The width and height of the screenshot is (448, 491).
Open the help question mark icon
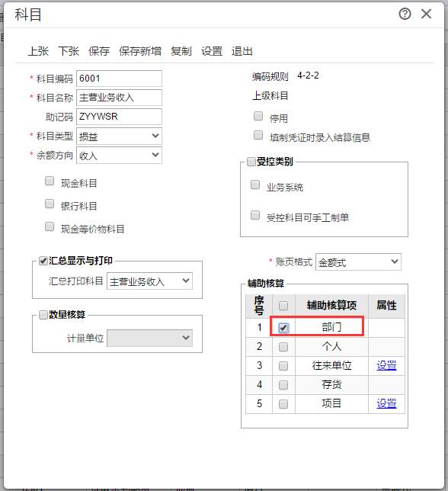[x=405, y=14]
